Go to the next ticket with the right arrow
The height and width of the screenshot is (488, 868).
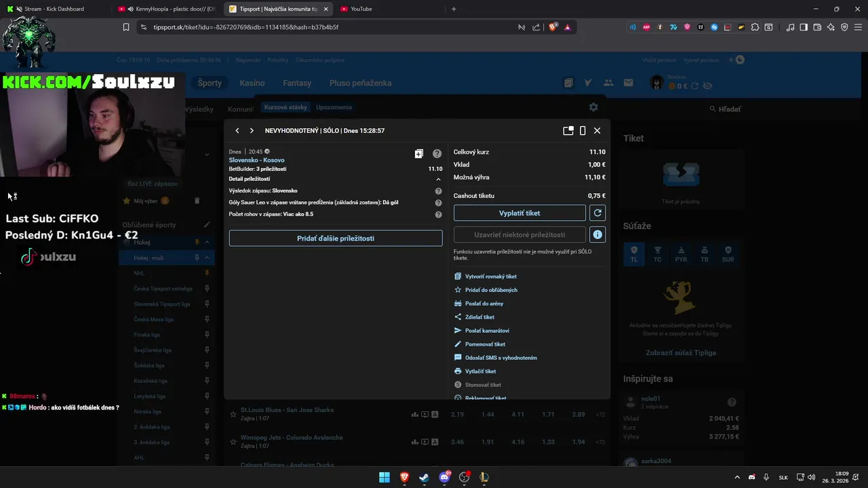pyautogui.click(x=252, y=131)
